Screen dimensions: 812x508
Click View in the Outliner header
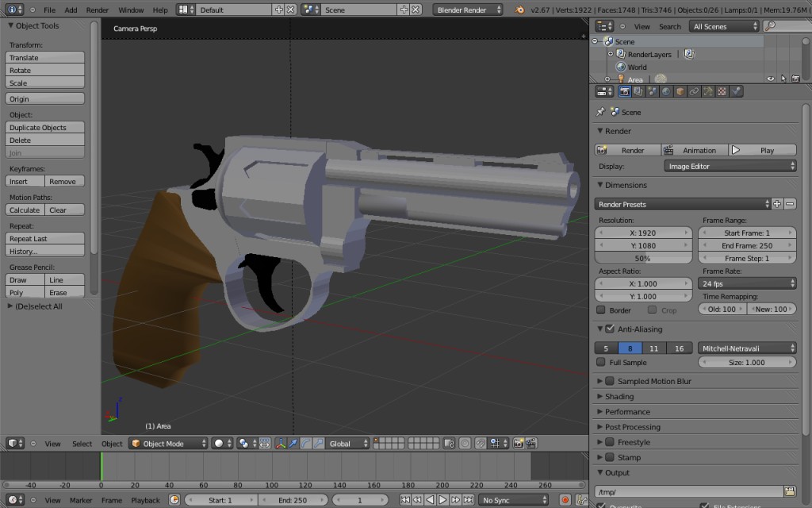[x=641, y=26]
